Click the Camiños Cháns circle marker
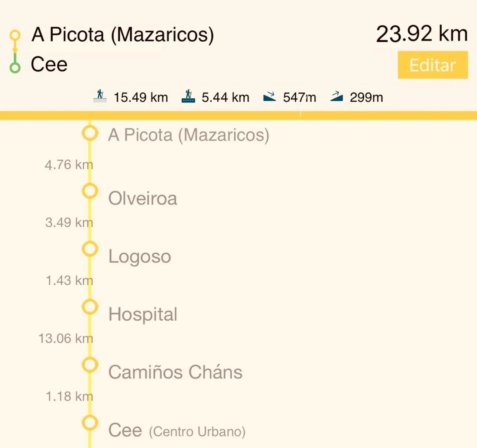This screenshot has width=477, height=448. (x=90, y=365)
